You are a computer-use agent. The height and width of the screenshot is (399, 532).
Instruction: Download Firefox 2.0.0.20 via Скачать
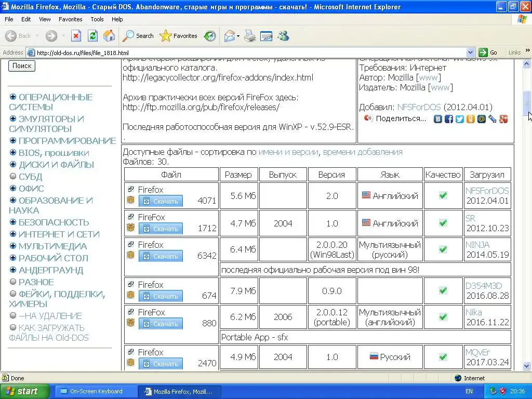coord(161,256)
